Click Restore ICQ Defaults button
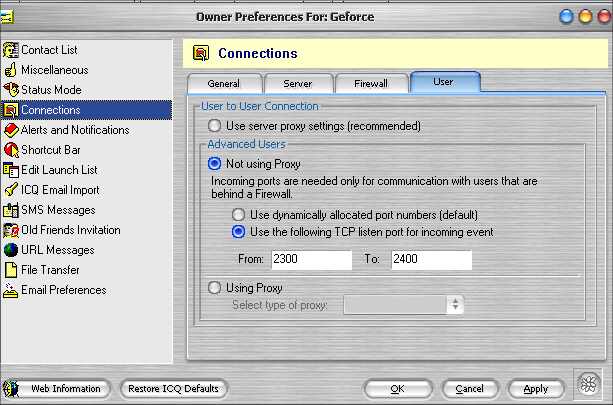Image resolution: width=613 pixels, height=405 pixels. 173,389
